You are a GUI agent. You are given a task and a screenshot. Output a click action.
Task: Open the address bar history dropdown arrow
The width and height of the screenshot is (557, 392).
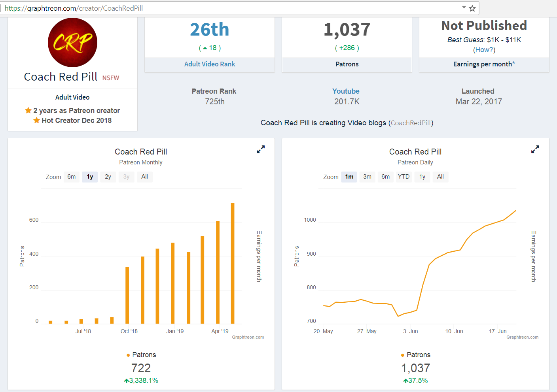pos(464,8)
